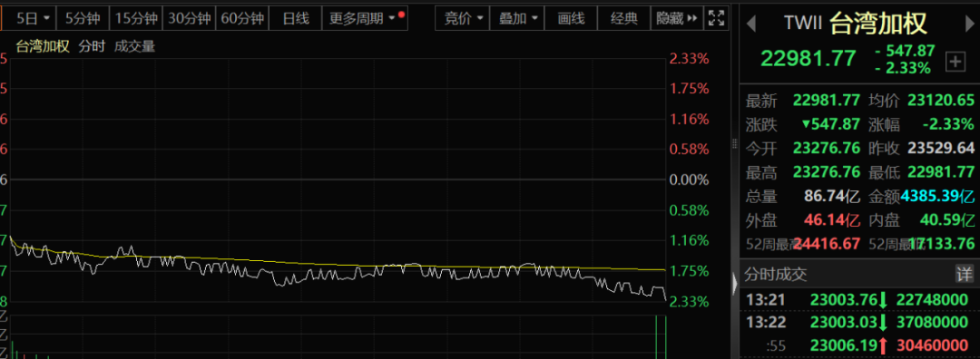
Task: Toggle the 分时 chart mode label
Action: coord(92,47)
